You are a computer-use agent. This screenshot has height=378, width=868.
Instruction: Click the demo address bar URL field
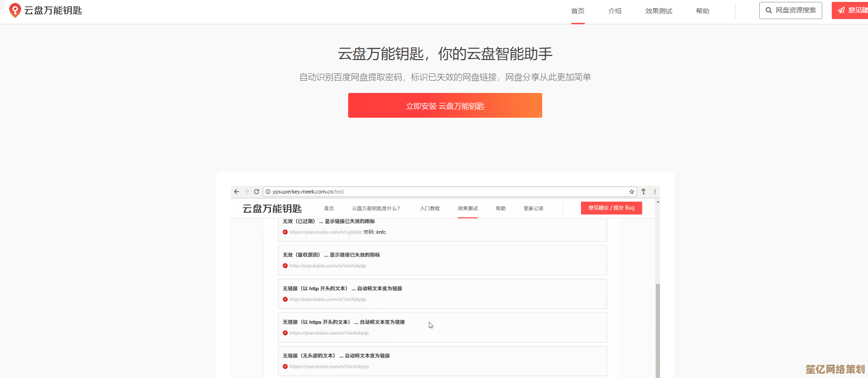[x=429, y=192]
